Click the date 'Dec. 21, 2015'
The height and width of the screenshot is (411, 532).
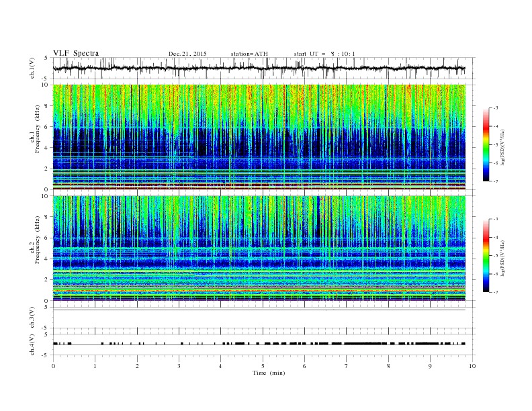pos(187,54)
